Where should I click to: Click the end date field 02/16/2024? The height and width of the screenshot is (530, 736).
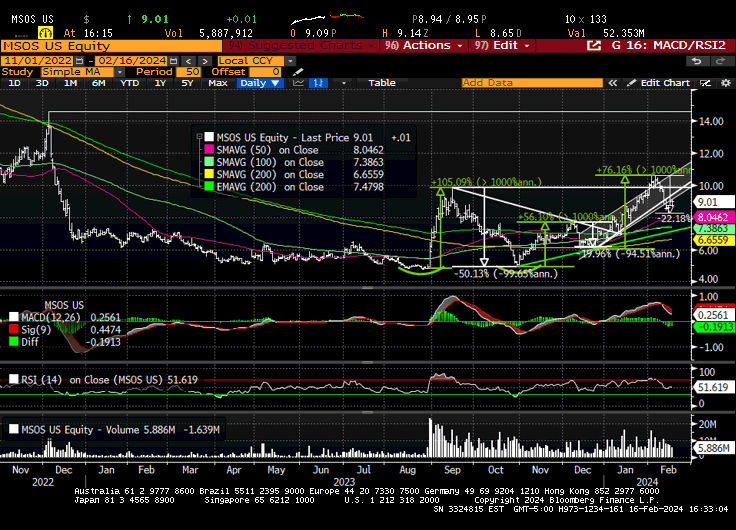[x=132, y=61]
